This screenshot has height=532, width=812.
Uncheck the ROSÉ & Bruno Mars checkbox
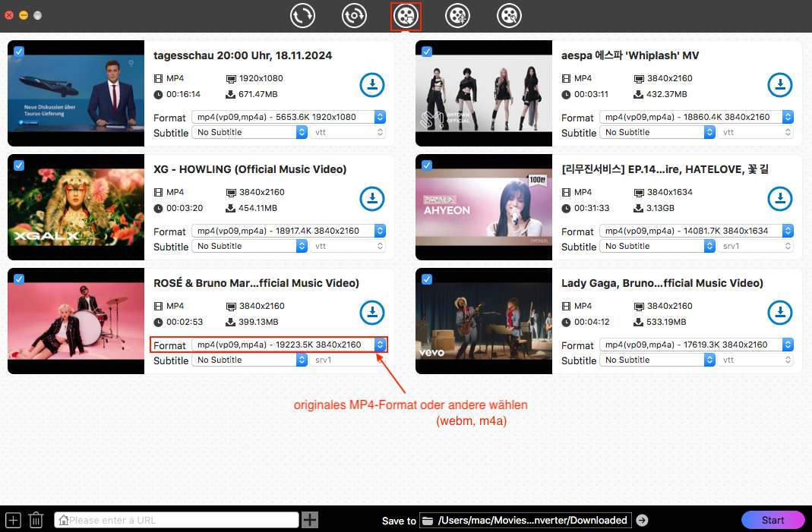click(x=19, y=279)
